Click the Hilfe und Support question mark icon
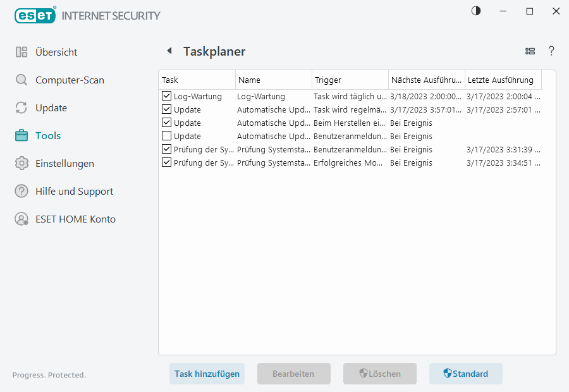The height and width of the screenshot is (392, 569). 21,191
